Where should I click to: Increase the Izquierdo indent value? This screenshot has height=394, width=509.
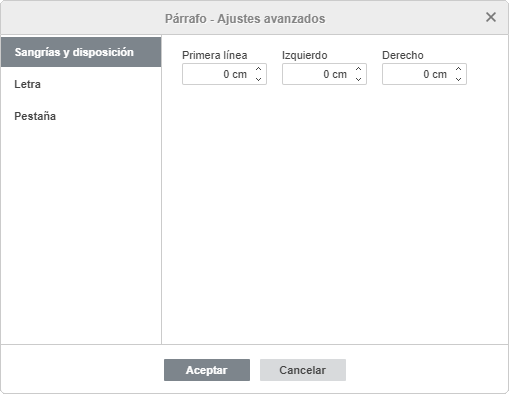[x=358, y=69]
